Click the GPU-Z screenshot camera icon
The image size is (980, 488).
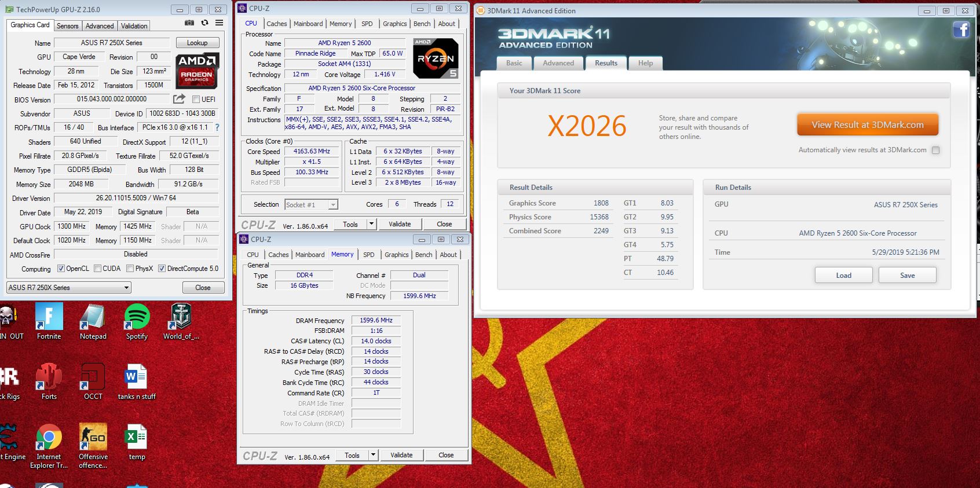click(189, 23)
